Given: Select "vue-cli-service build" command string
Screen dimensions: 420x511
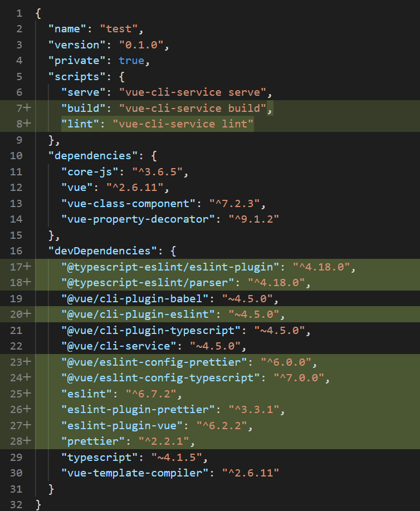Looking at the screenshot, I should [193, 108].
